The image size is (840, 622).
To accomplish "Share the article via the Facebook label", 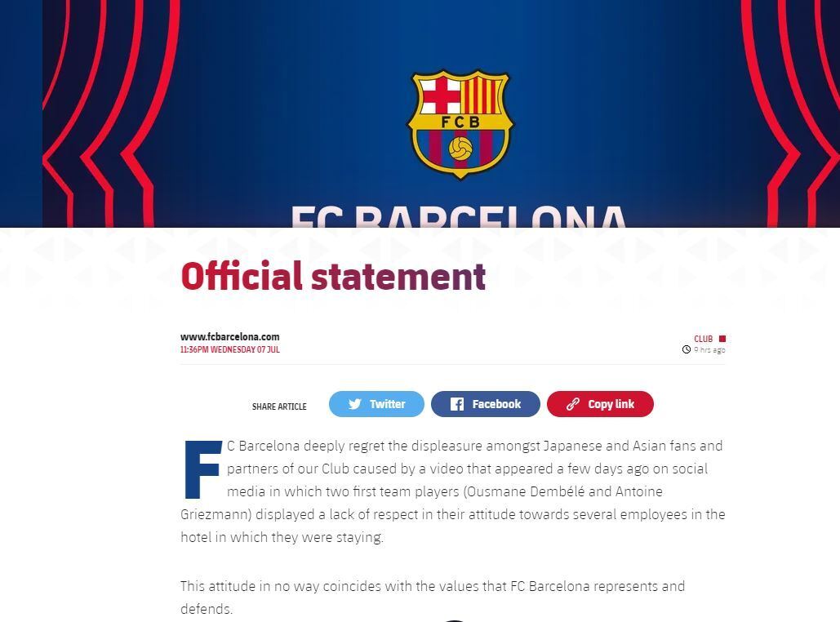I will pos(496,404).
